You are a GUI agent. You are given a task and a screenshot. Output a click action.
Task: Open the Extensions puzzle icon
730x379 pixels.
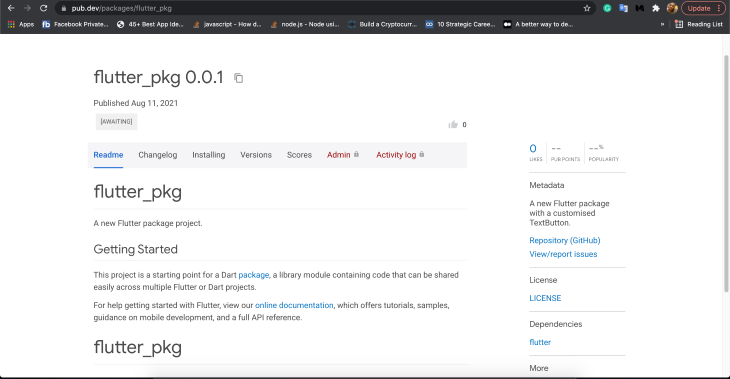[x=656, y=8]
